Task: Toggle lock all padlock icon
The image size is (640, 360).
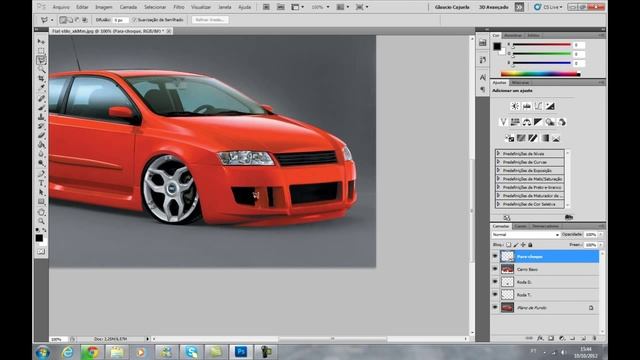Action: click(530, 245)
